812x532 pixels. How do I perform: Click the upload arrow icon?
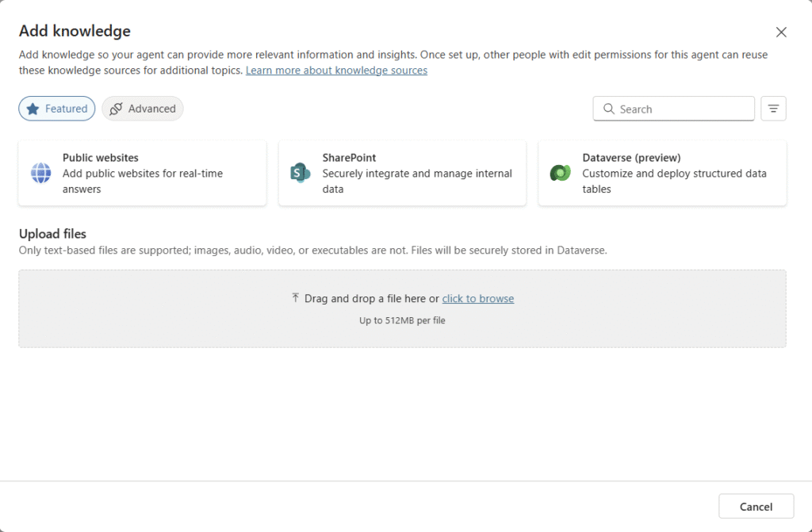pos(295,298)
